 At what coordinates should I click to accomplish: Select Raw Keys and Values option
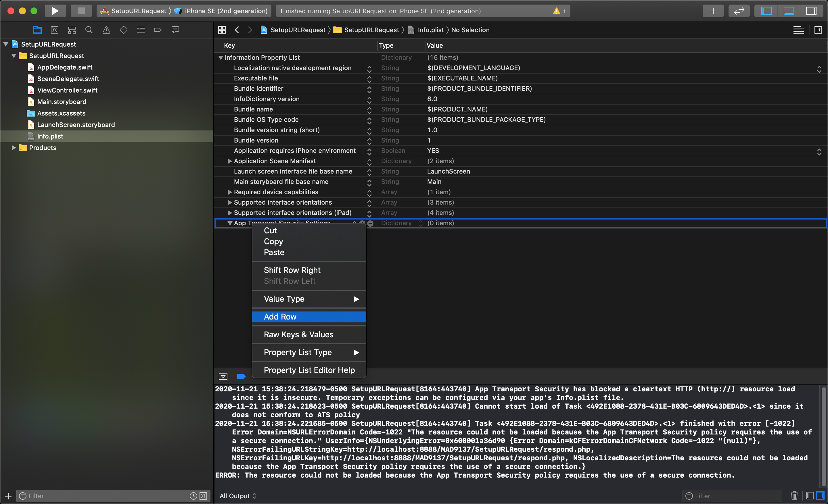[299, 334]
